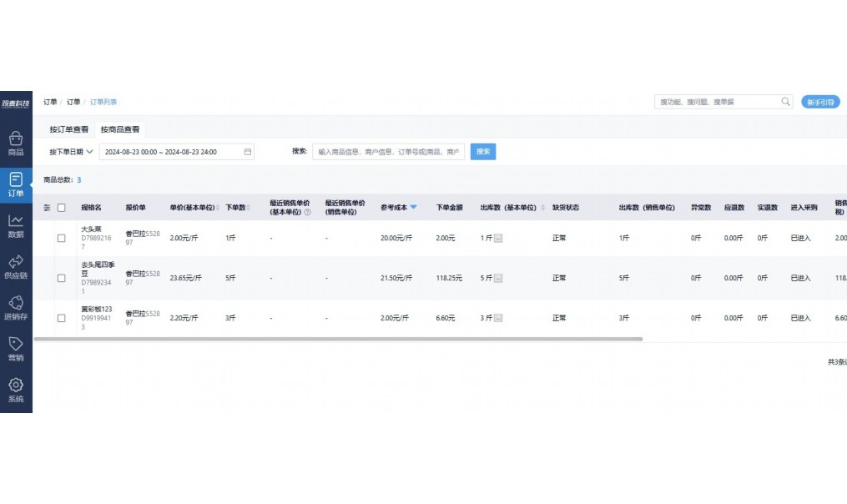Sort the 下单数 column
847x504 pixels.
[x=250, y=208]
